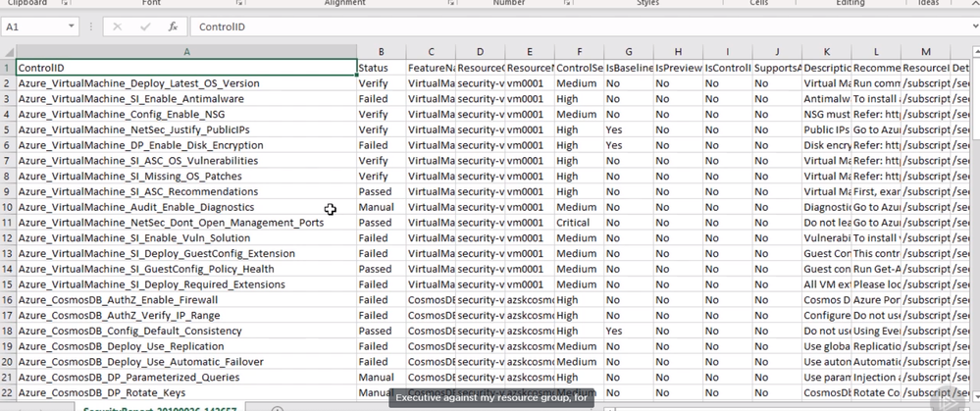
Task: Select column C header
Action: pyautogui.click(x=431, y=52)
